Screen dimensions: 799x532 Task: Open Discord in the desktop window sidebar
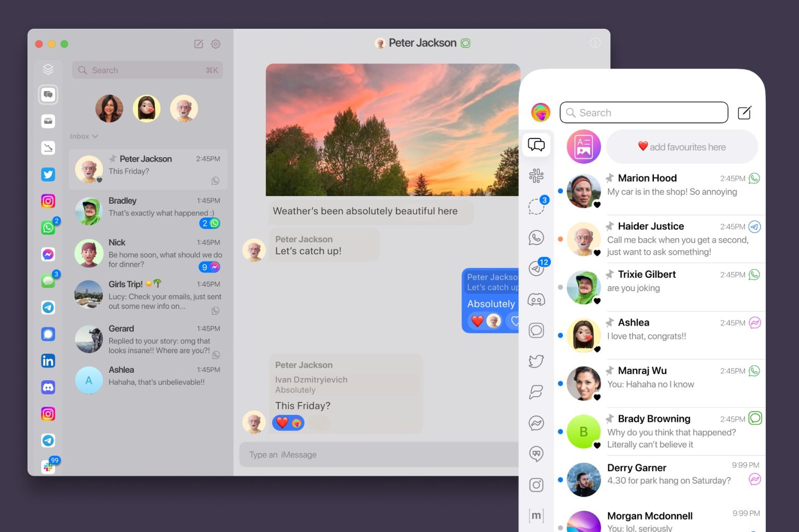tap(48, 387)
